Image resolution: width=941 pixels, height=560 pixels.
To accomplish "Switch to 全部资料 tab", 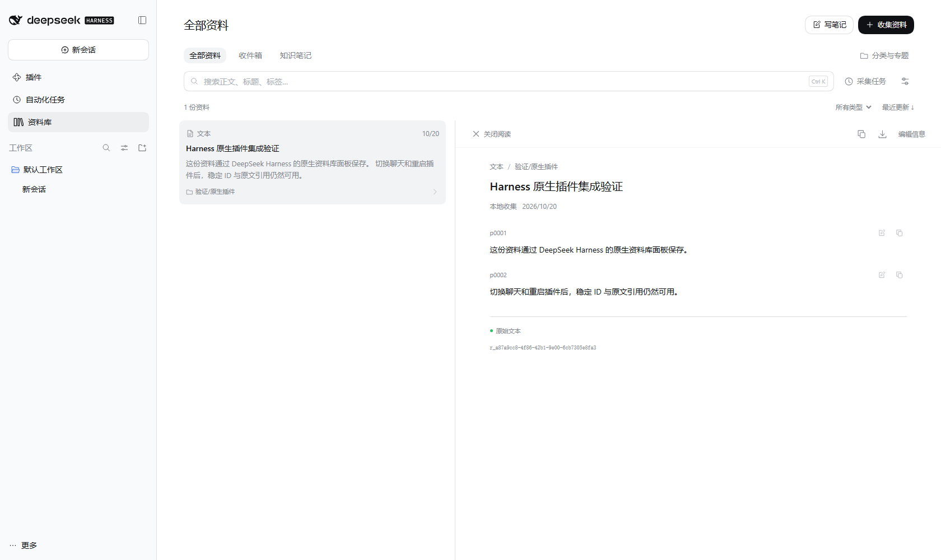I will pyautogui.click(x=205, y=55).
